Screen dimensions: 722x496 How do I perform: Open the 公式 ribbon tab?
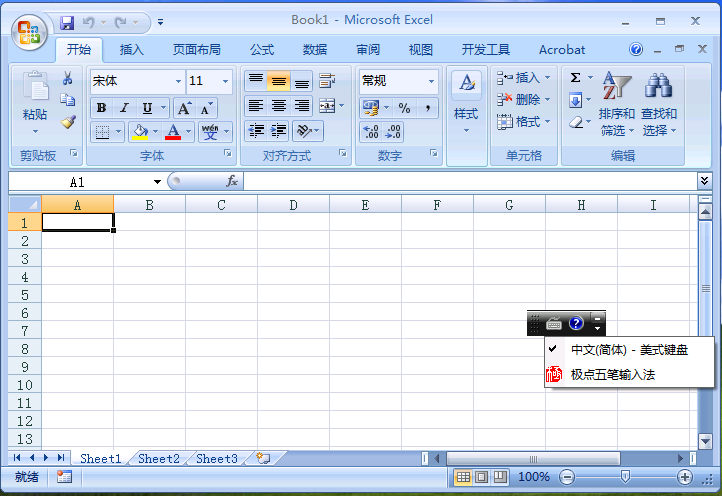point(262,50)
